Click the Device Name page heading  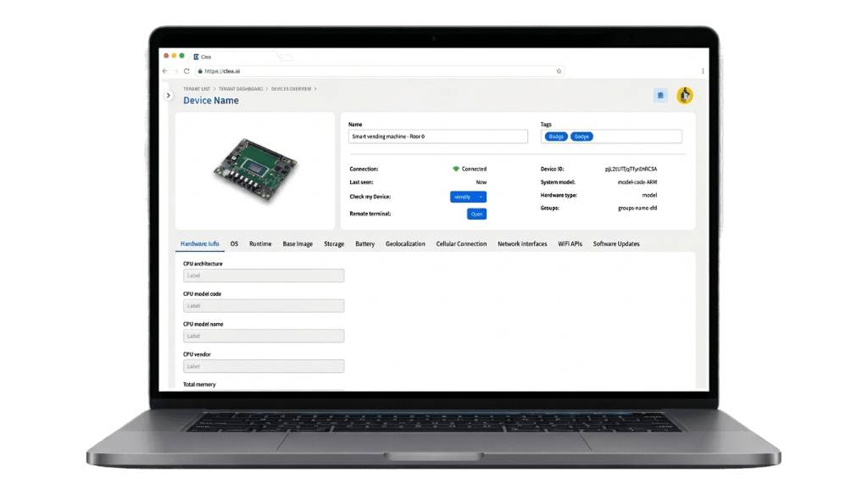[x=211, y=100]
